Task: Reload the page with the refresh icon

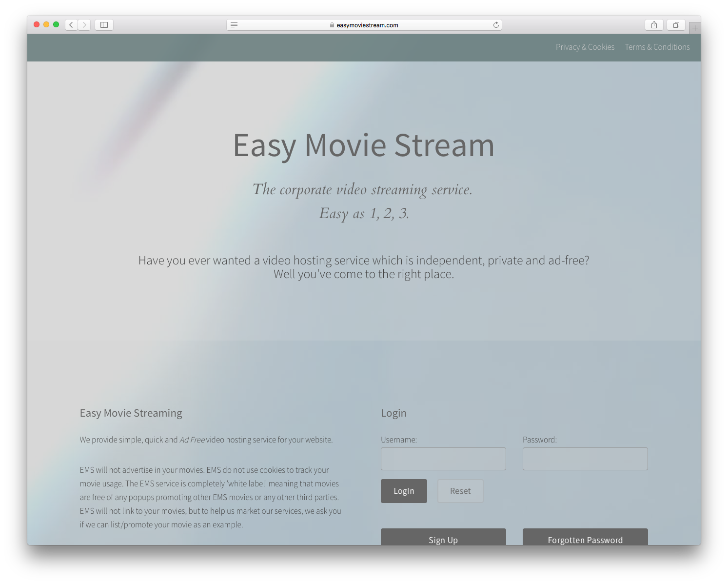Action: click(x=496, y=25)
